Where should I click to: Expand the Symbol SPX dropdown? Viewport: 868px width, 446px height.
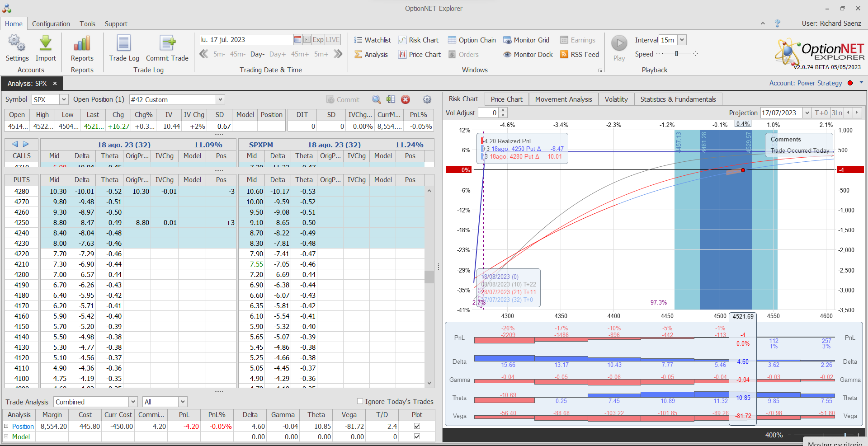click(x=64, y=99)
